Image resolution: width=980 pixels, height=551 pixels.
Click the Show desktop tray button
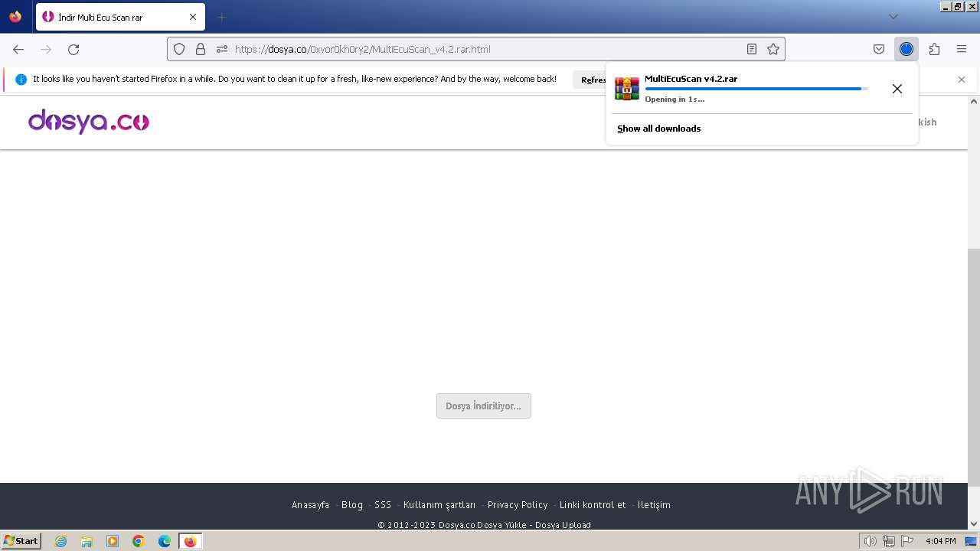click(972, 541)
